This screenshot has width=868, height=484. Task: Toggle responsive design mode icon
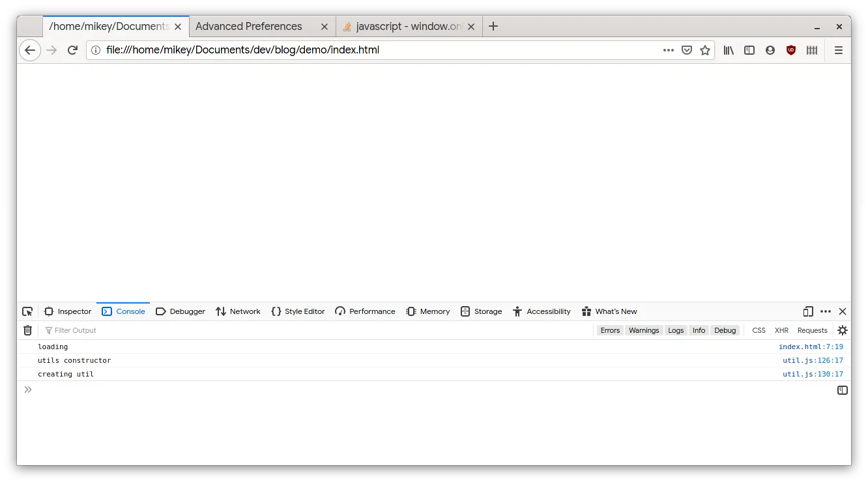click(x=808, y=311)
